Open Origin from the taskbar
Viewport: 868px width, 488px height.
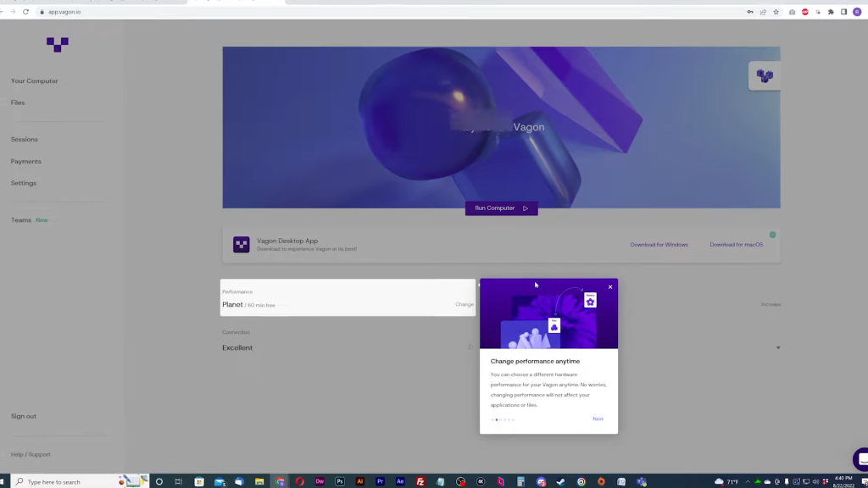(601, 481)
